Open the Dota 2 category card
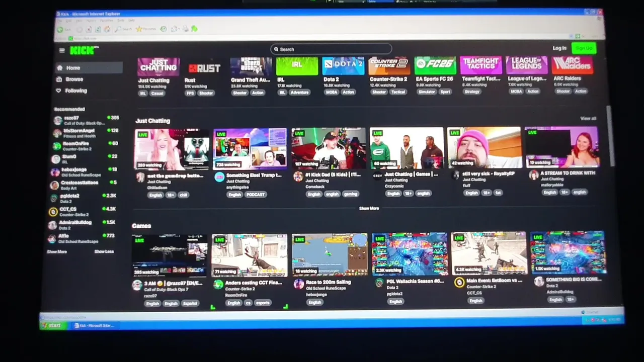This screenshot has width=644, height=362. pyautogui.click(x=343, y=66)
